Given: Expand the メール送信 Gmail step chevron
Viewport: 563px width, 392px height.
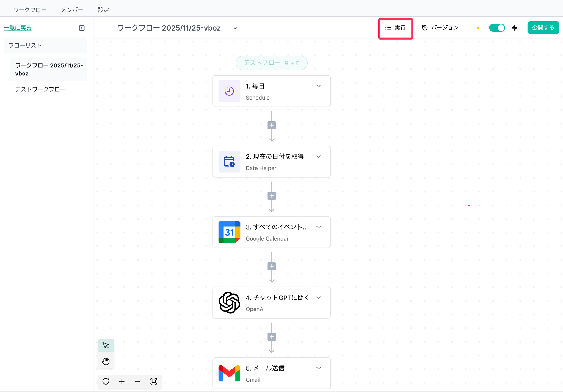Looking at the screenshot, I should [x=318, y=368].
